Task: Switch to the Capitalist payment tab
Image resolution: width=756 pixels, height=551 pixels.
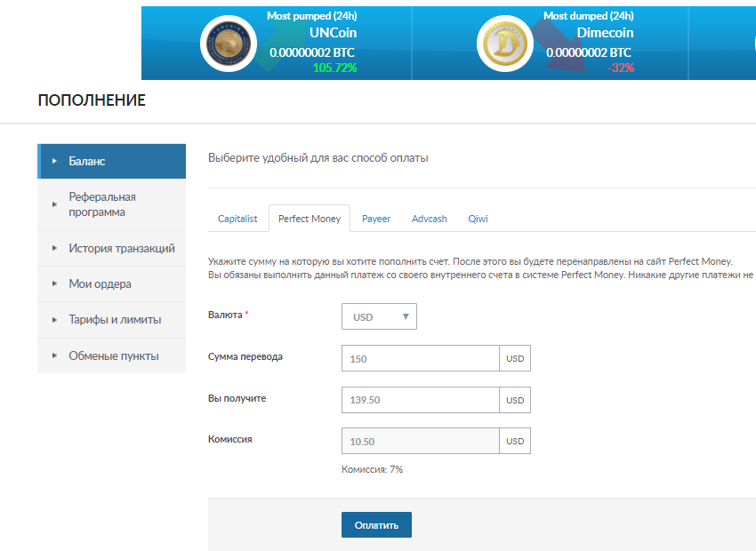Action: [237, 219]
